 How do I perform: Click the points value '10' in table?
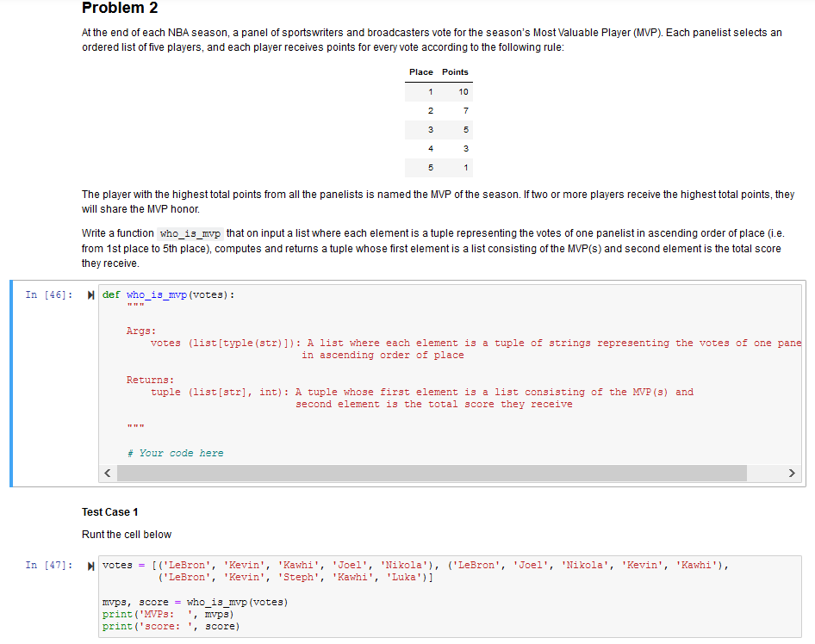(x=463, y=92)
